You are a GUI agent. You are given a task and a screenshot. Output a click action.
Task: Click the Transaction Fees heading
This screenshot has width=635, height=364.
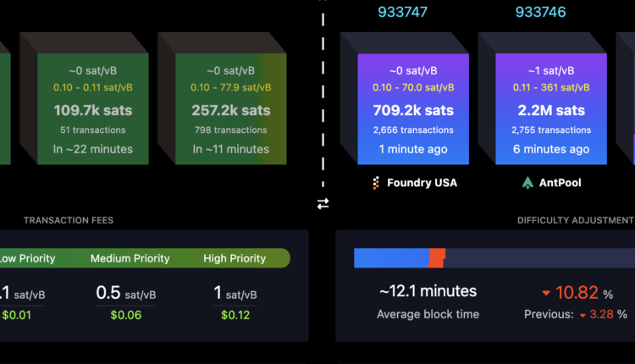pyautogui.click(x=69, y=220)
